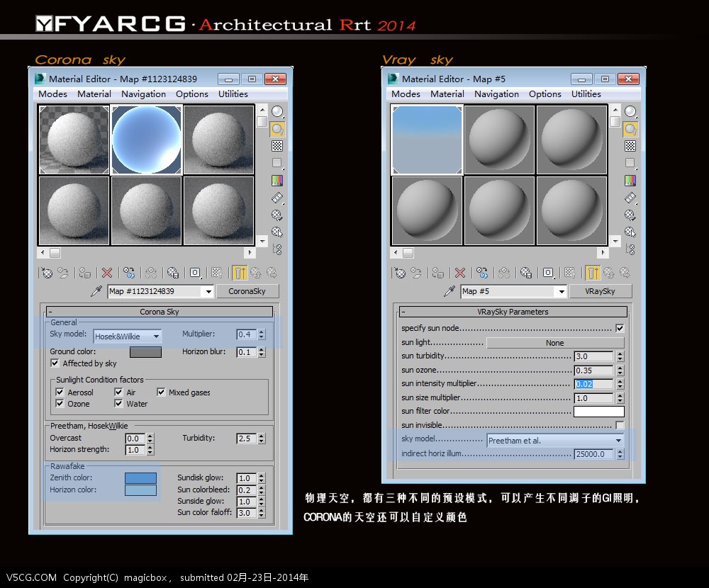Image resolution: width=709 pixels, height=588 pixels.
Task: Toggle the Air checkbox
Action: (x=118, y=392)
